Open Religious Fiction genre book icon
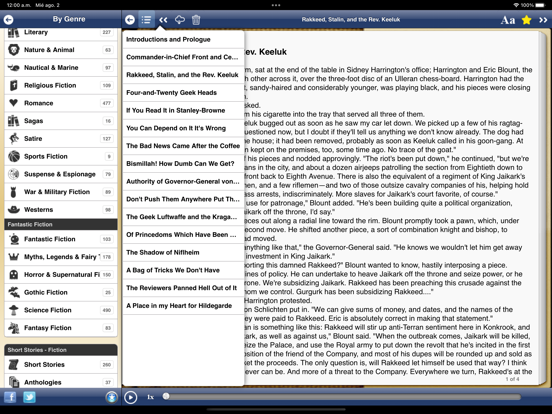Screen dimensions: 552x414 [14, 85]
